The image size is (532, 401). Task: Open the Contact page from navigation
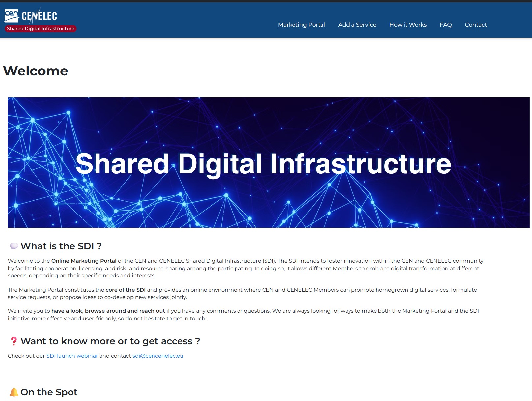475,25
